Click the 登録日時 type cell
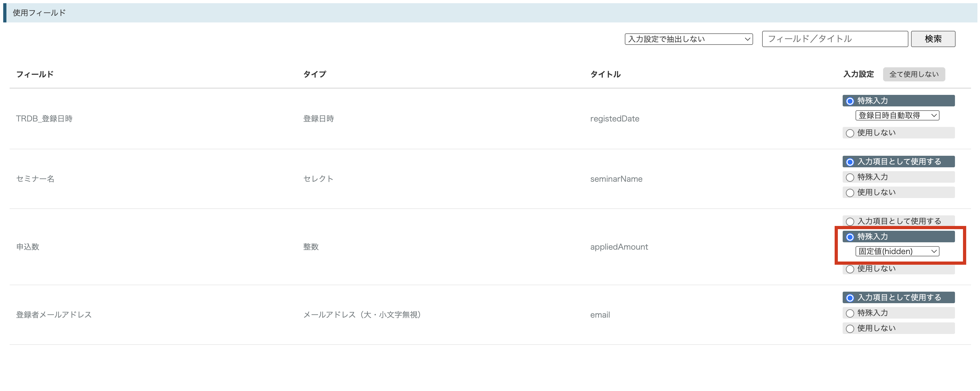The width and height of the screenshot is (980, 391). coord(318,119)
